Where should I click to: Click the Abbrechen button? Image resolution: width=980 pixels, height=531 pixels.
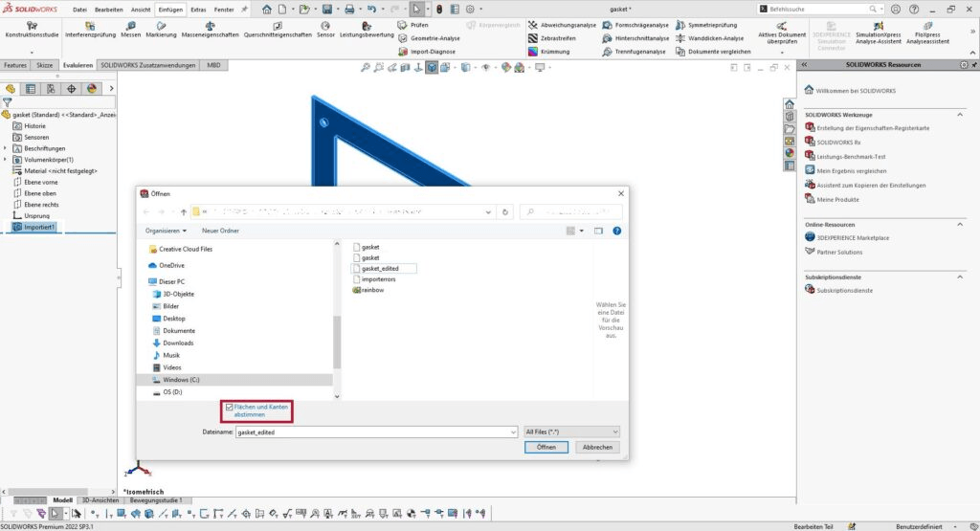tap(598, 447)
